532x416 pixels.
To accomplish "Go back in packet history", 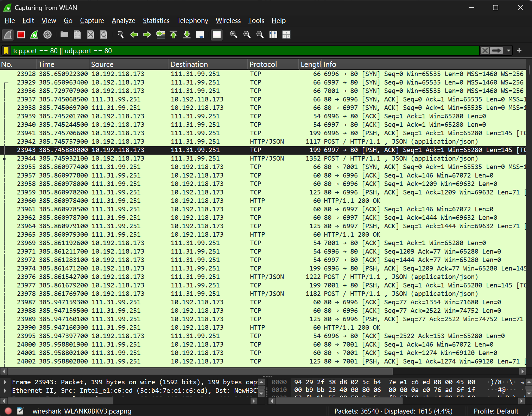I will coord(134,35).
